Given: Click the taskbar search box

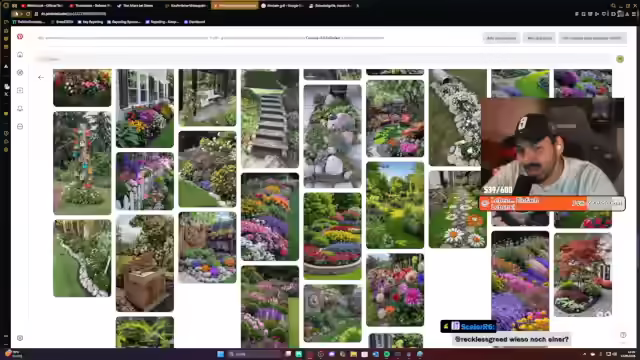Looking at the screenshot, I should click(x=255, y=354).
